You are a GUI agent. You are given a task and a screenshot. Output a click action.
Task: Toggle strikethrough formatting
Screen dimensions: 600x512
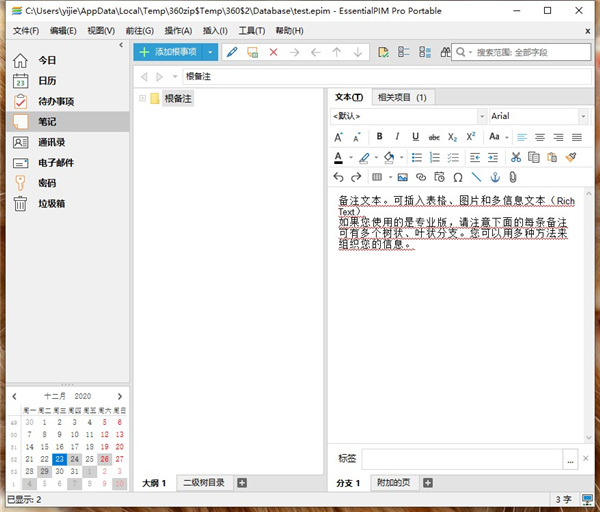[x=434, y=137]
